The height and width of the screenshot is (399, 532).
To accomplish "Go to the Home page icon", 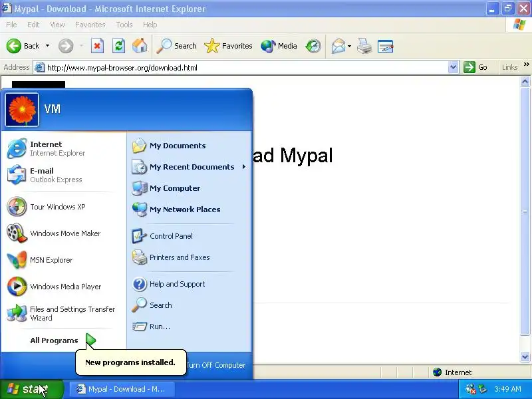I will point(140,46).
